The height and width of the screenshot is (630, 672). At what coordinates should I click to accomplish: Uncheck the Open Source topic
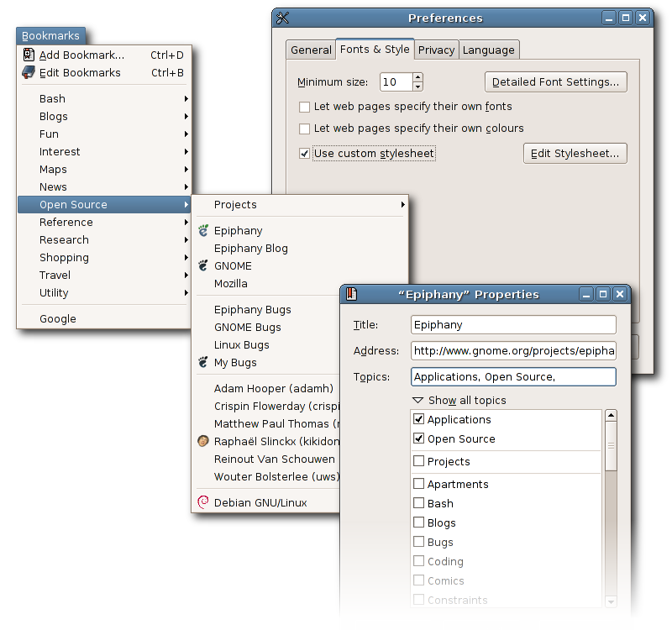(418, 438)
